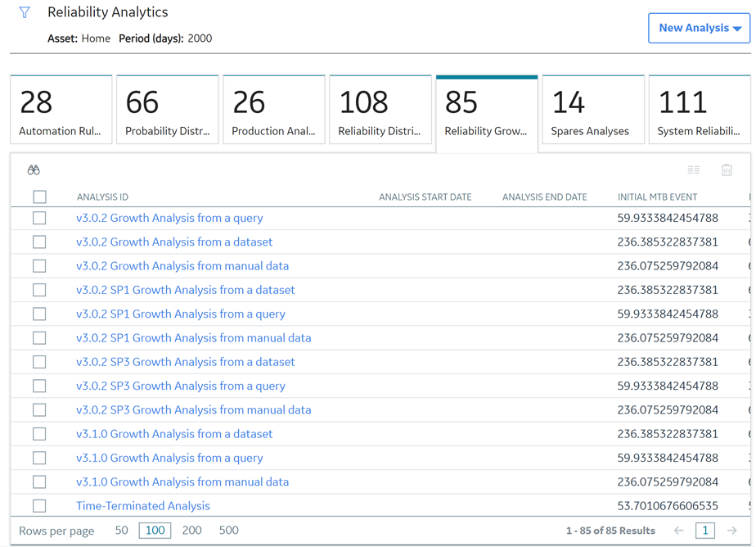The height and width of the screenshot is (547, 756).
Task: Tick the select-all checkbox in table header
Action: [x=39, y=197]
